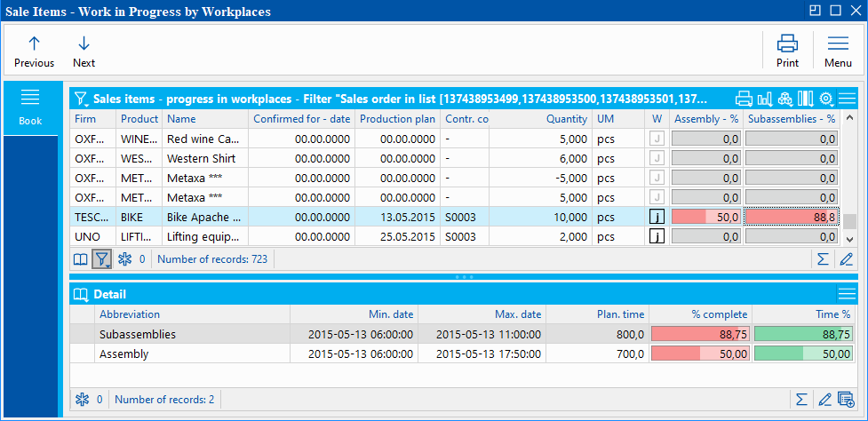The height and width of the screenshot is (421, 868).
Task: Select the Western Shirt name cell
Action: (205, 158)
